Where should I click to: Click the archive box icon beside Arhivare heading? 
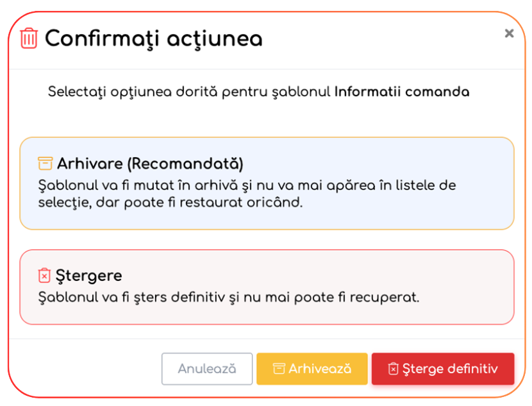point(45,163)
